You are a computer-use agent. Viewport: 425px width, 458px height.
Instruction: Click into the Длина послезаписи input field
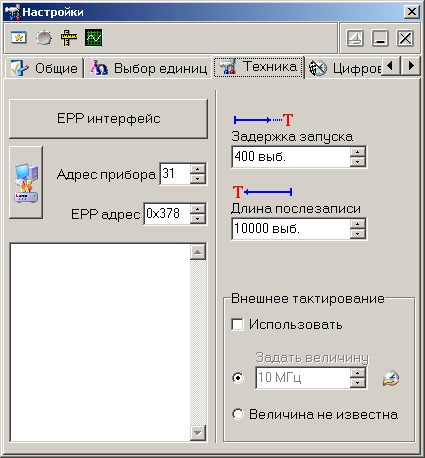(291, 229)
